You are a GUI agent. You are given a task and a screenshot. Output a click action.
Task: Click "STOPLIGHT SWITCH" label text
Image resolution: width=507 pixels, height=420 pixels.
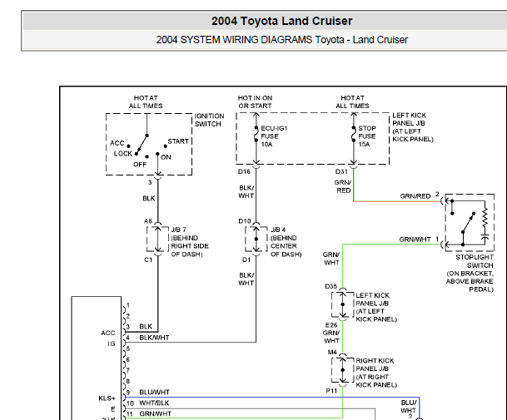coord(475,261)
